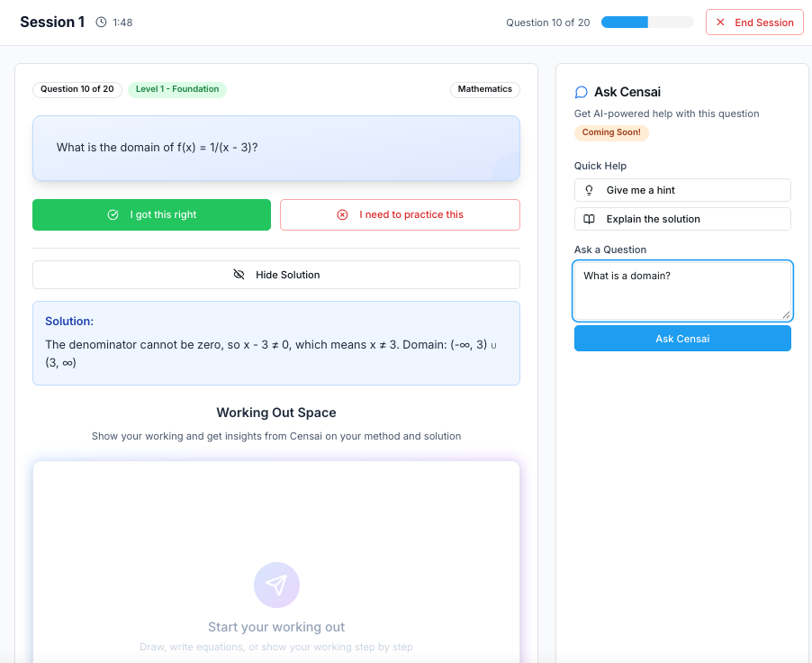Click the checkmark icon on the green button
This screenshot has width=812, height=663.
(x=113, y=215)
